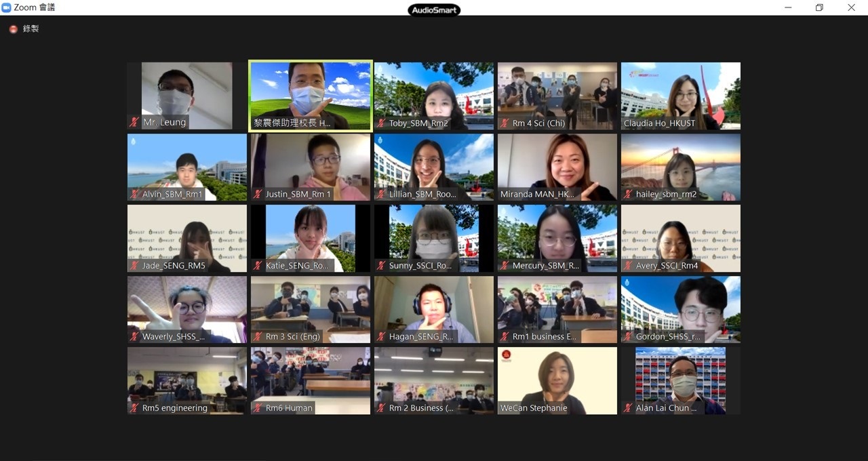This screenshot has height=461, width=868.
Task: Select Miranda MAN video tile
Action: click(557, 166)
